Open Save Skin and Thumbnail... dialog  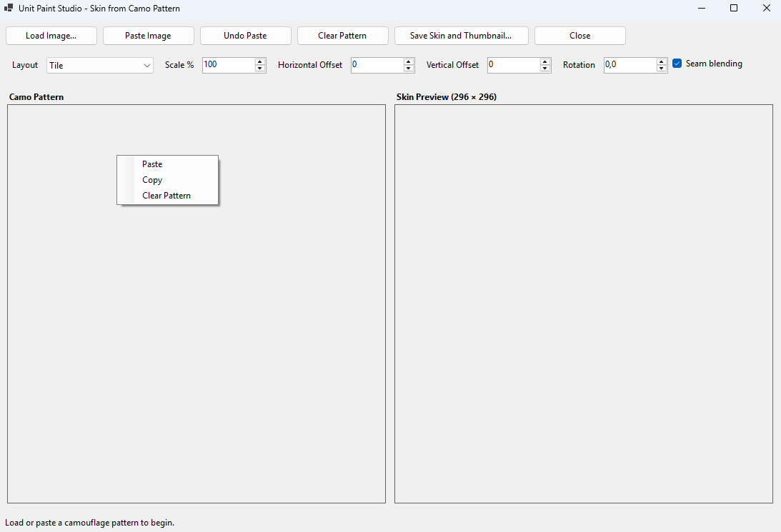pyautogui.click(x=461, y=36)
